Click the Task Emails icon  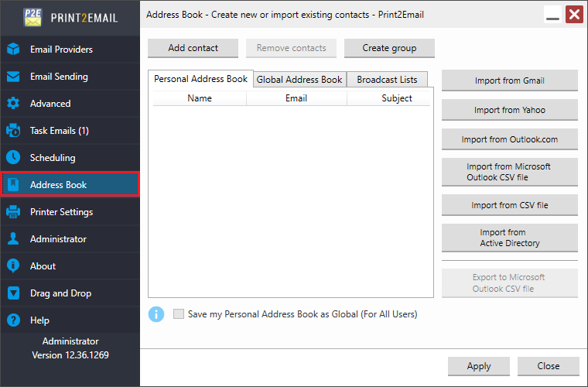coord(13,131)
